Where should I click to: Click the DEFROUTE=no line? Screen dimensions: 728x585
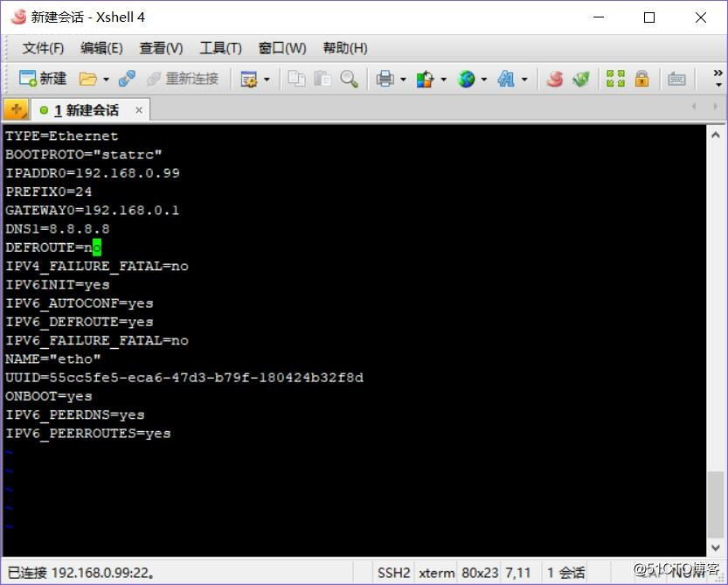53,247
